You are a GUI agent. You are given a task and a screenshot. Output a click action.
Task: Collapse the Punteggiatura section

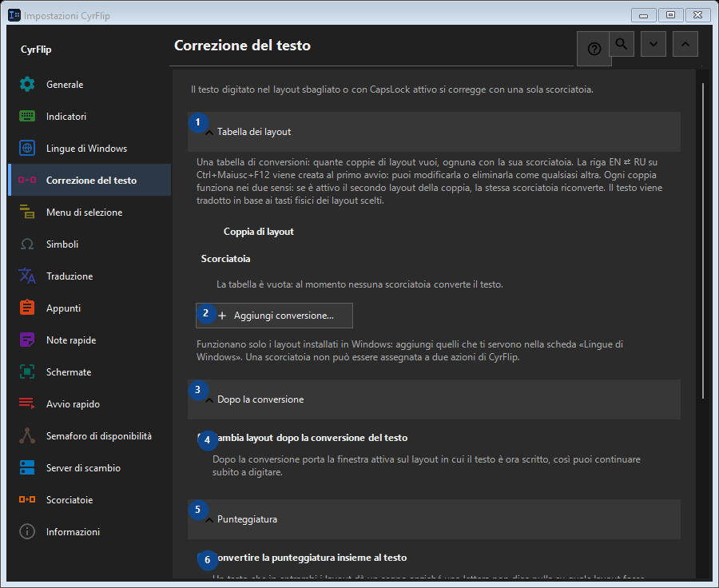click(434, 519)
